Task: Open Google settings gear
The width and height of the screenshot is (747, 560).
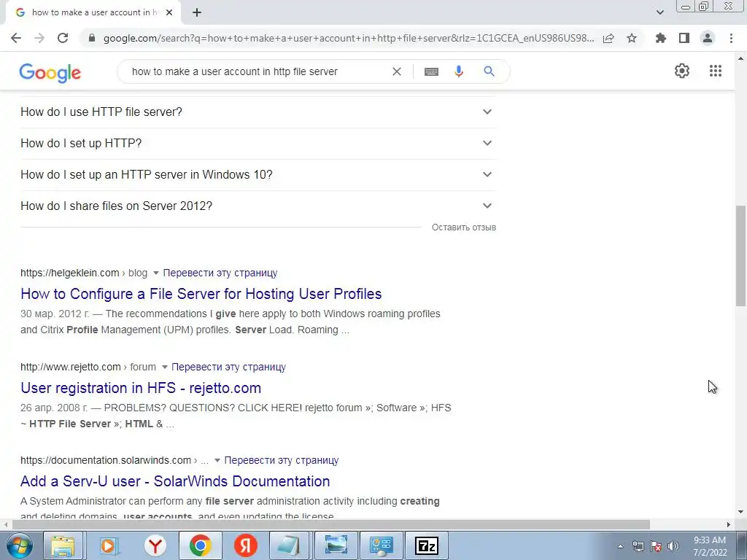Action: click(x=682, y=71)
